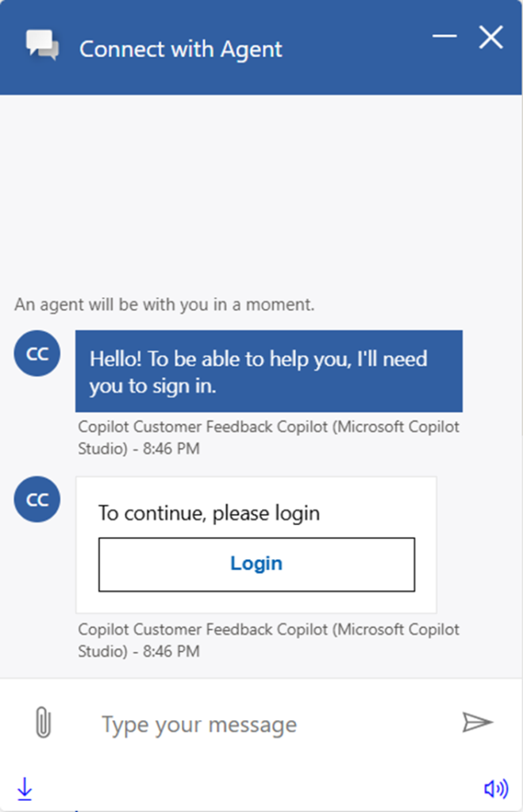
Task: Attach a file with the paperclip icon
Action: (x=43, y=722)
